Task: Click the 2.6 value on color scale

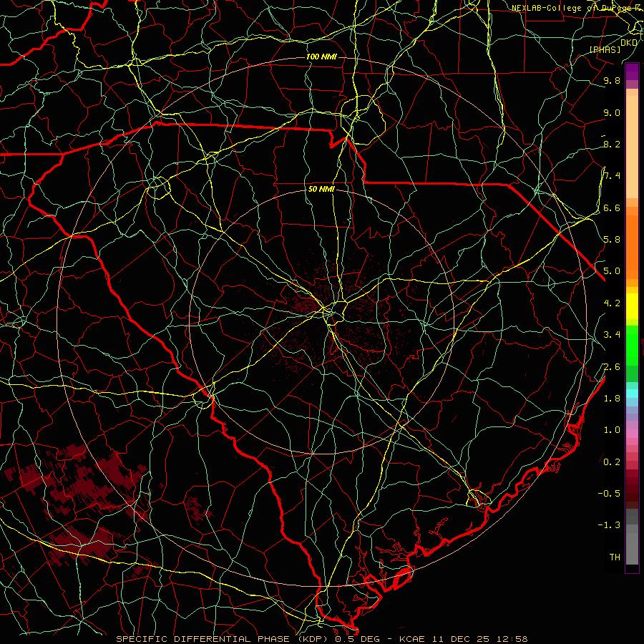Action: (612, 367)
